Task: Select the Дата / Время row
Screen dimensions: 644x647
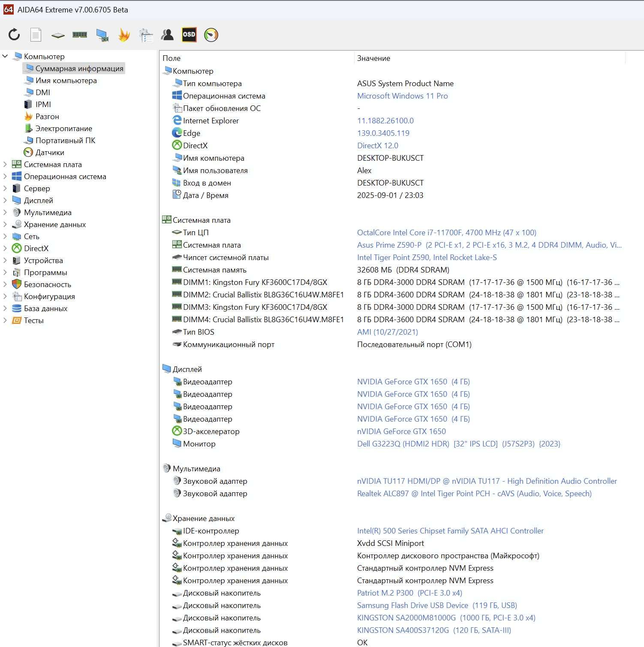Action: pos(392,195)
